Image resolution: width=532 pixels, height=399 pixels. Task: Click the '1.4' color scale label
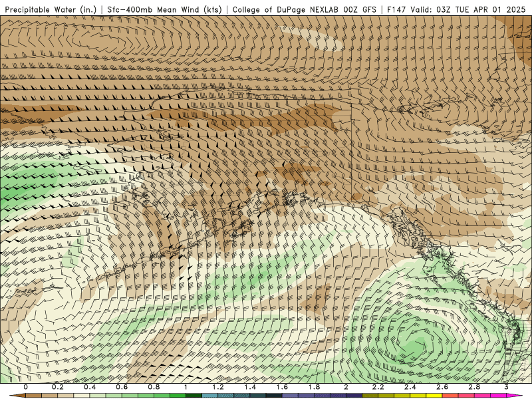tap(250, 387)
